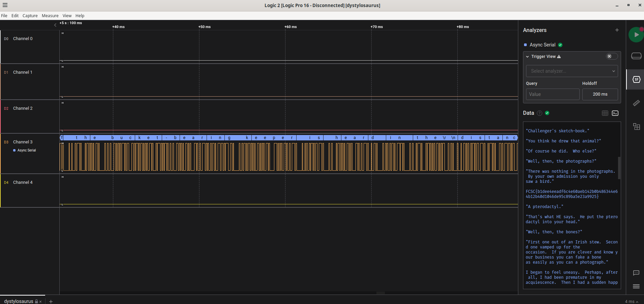Open the View menu
644x304 pixels.
pyautogui.click(x=67, y=16)
